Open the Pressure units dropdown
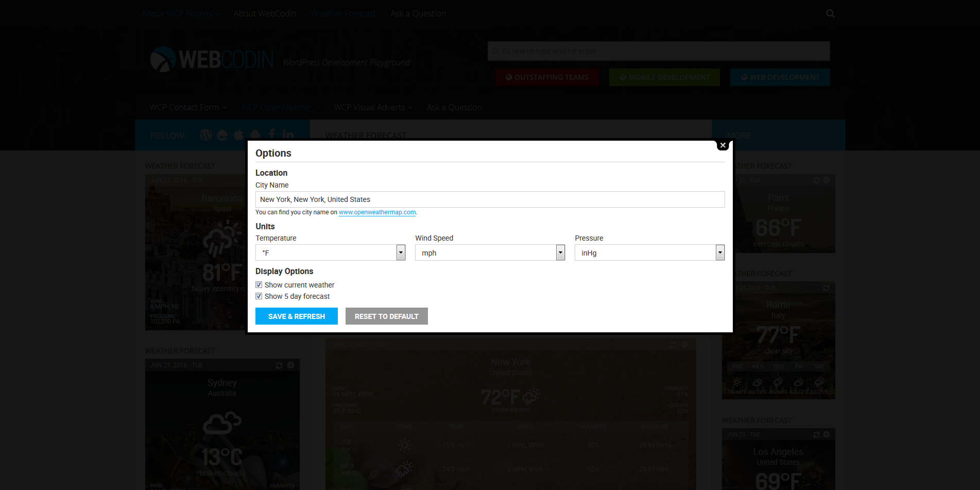980x490 pixels. (650, 252)
